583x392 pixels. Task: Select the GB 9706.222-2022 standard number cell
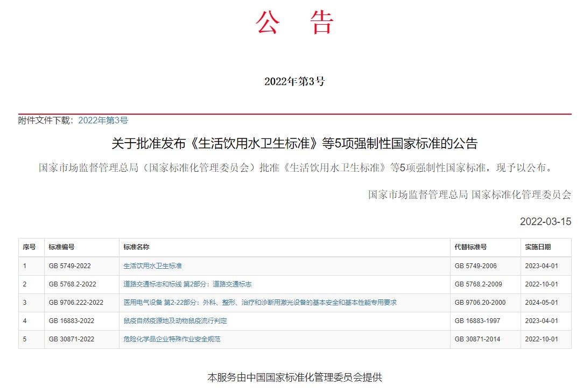point(76,303)
